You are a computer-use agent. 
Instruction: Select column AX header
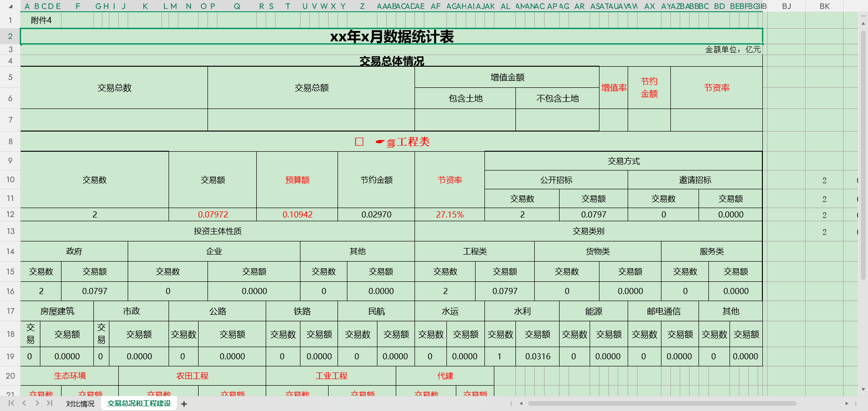(x=650, y=6)
